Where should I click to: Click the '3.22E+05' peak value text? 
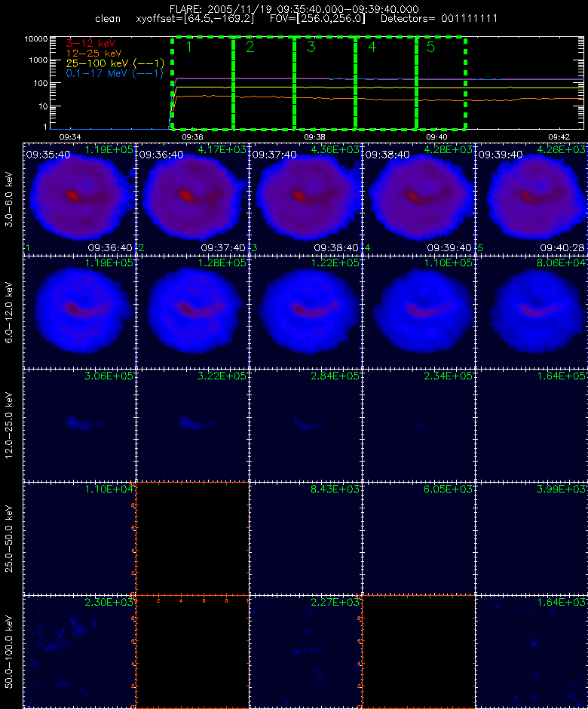pos(223,376)
